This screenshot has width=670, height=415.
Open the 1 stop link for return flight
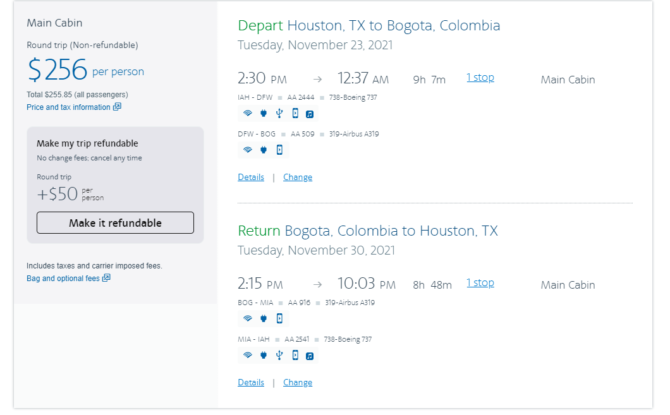point(480,283)
